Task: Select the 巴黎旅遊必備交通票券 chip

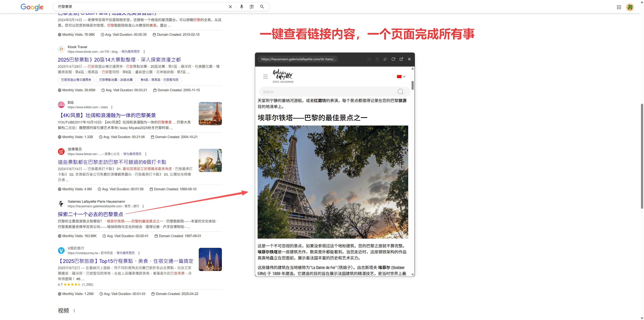Action: click(76, 80)
